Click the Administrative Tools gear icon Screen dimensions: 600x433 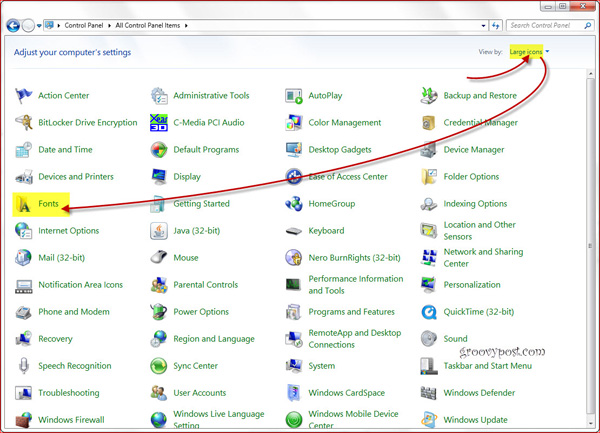[159, 96]
